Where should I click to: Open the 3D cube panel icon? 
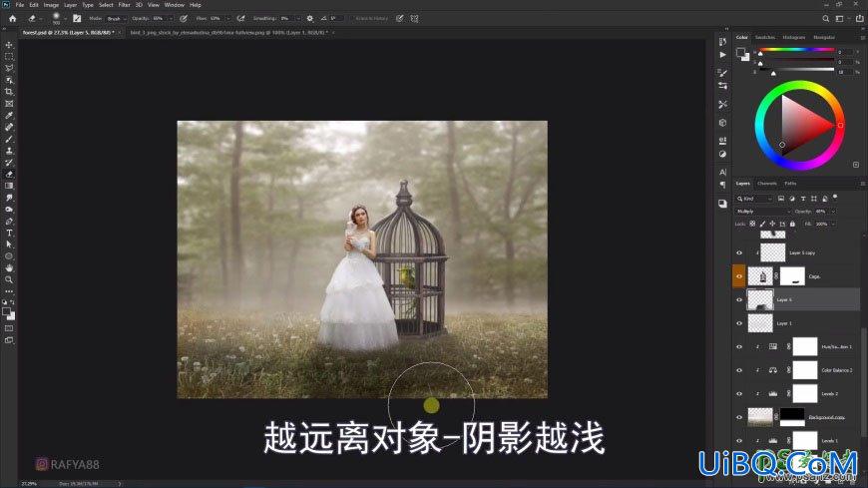click(x=722, y=123)
